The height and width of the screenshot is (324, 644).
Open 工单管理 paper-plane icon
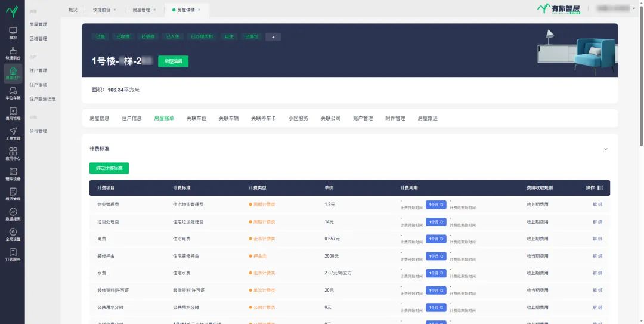13,134
